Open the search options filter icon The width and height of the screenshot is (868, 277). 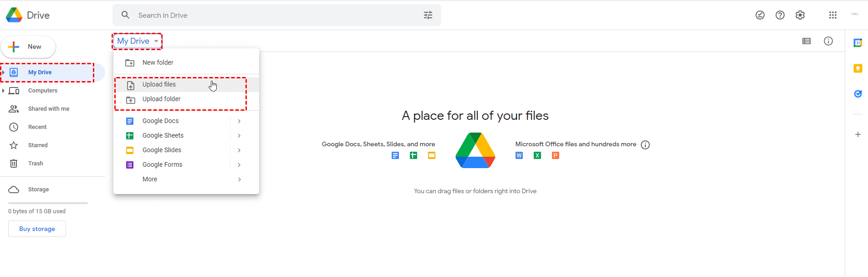[428, 15]
